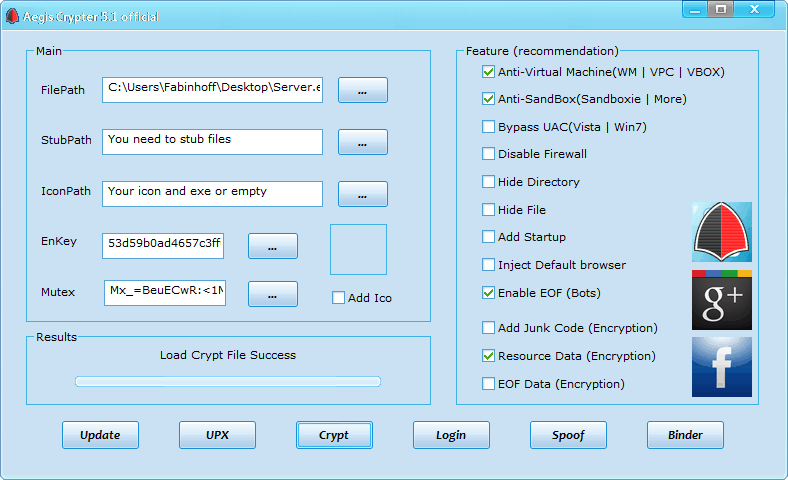Focus the StubPath input field
The width and height of the screenshot is (788, 480).
tap(212, 142)
